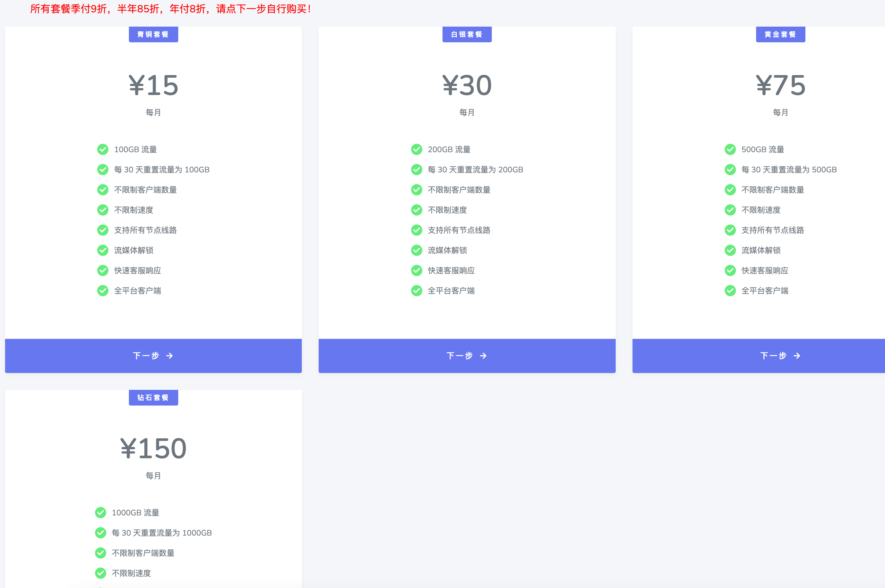Click the green check beside 200GB 流量
The width and height of the screenshot is (885, 588).
pyautogui.click(x=416, y=149)
